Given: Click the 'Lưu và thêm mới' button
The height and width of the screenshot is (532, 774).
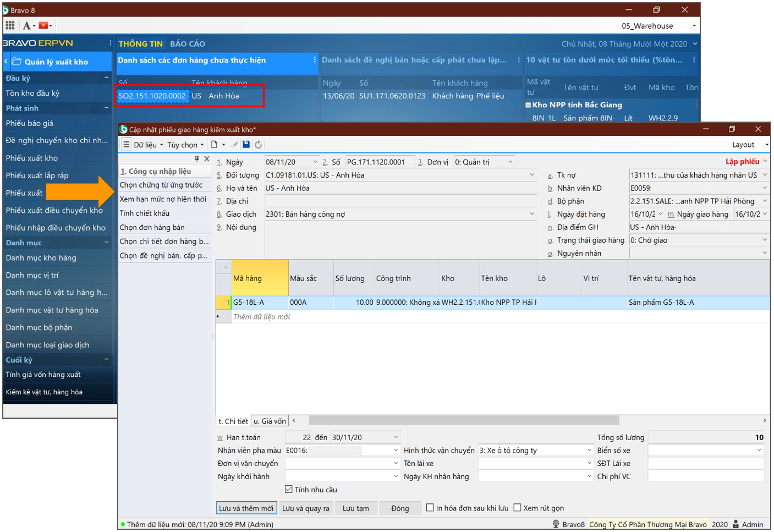Looking at the screenshot, I should (246, 508).
